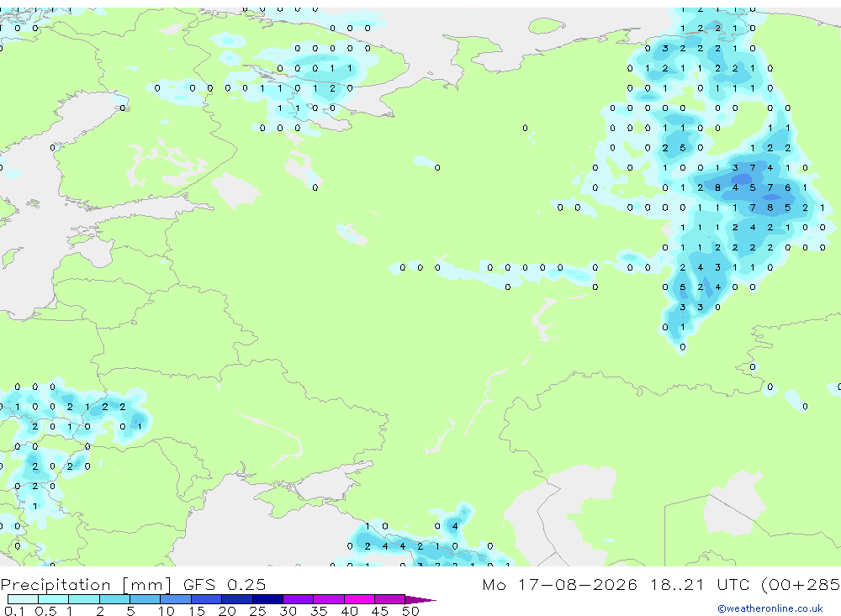Click the legend label '50'
The height and width of the screenshot is (616, 841).
tap(410, 611)
